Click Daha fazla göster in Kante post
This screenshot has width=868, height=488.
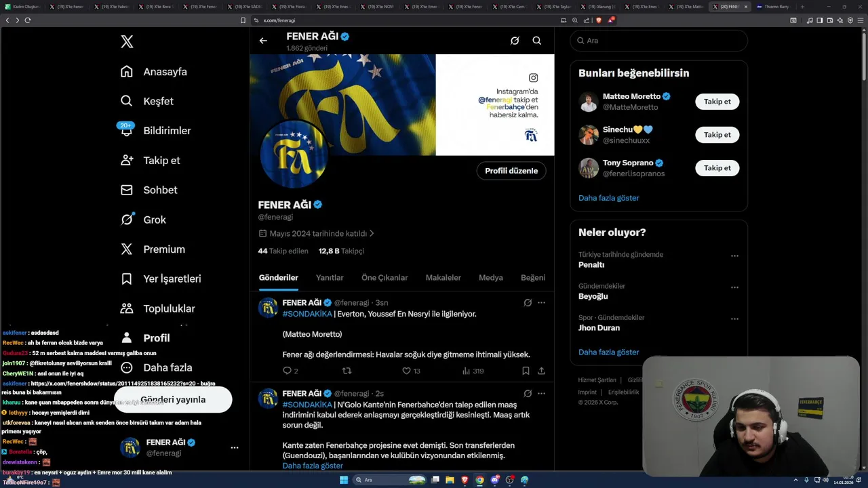tap(313, 466)
